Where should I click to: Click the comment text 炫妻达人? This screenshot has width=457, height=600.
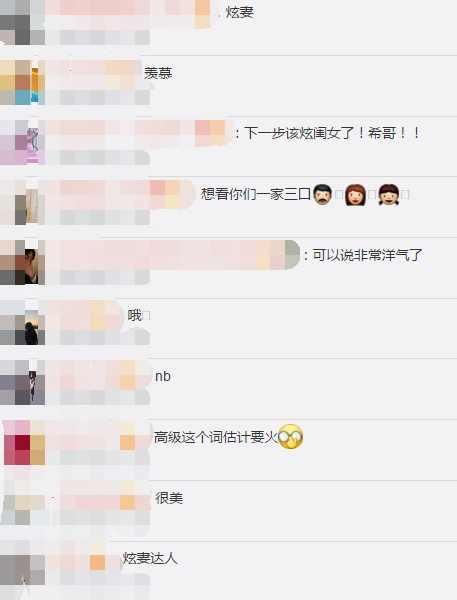click(150, 558)
